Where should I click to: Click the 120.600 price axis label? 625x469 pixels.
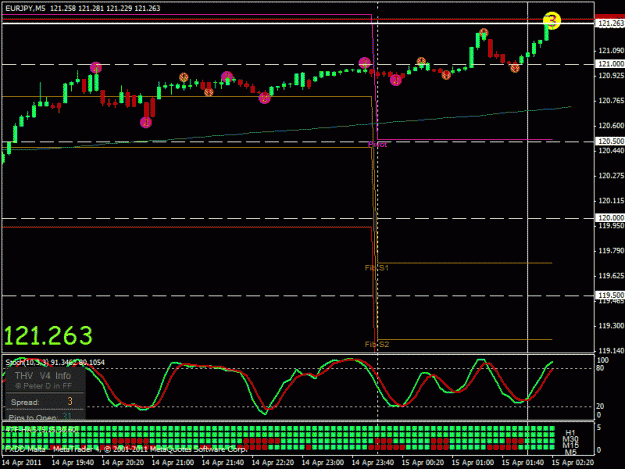[x=611, y=126]
